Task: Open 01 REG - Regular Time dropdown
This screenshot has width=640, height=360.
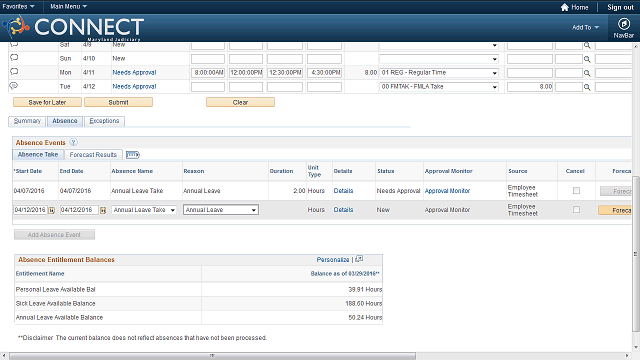Action: tap(439, 73)
